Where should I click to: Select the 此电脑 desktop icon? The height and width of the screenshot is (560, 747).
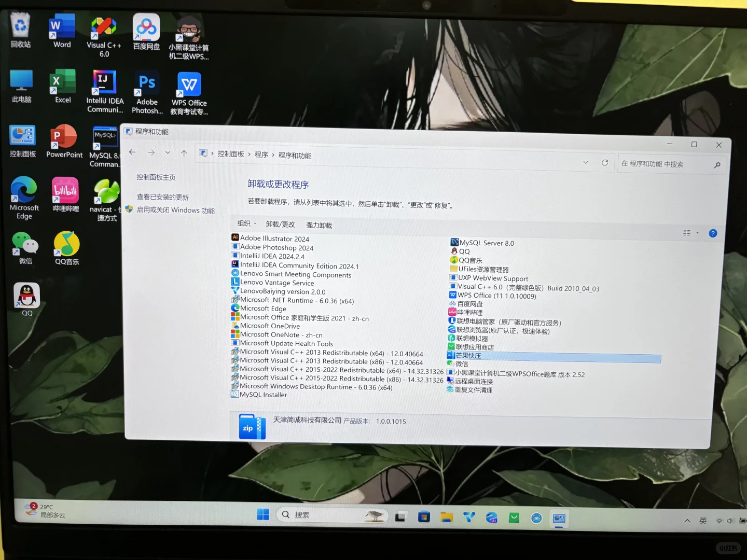coord(21,86)
